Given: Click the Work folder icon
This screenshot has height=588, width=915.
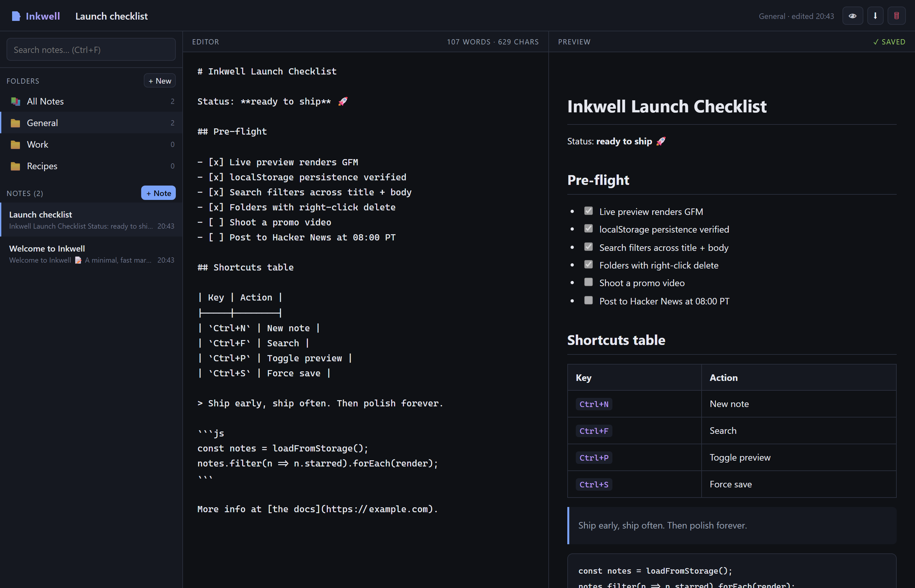Looking at the screenshot, I should (16, 145).
